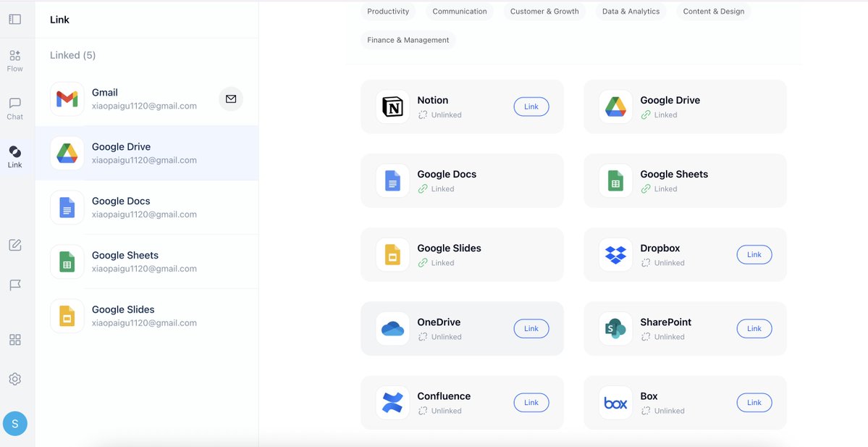The width and height of the screenshot is (868, 447).
Task: Click Google Sheets logo in linked list
Action: (x=67, y=262)
